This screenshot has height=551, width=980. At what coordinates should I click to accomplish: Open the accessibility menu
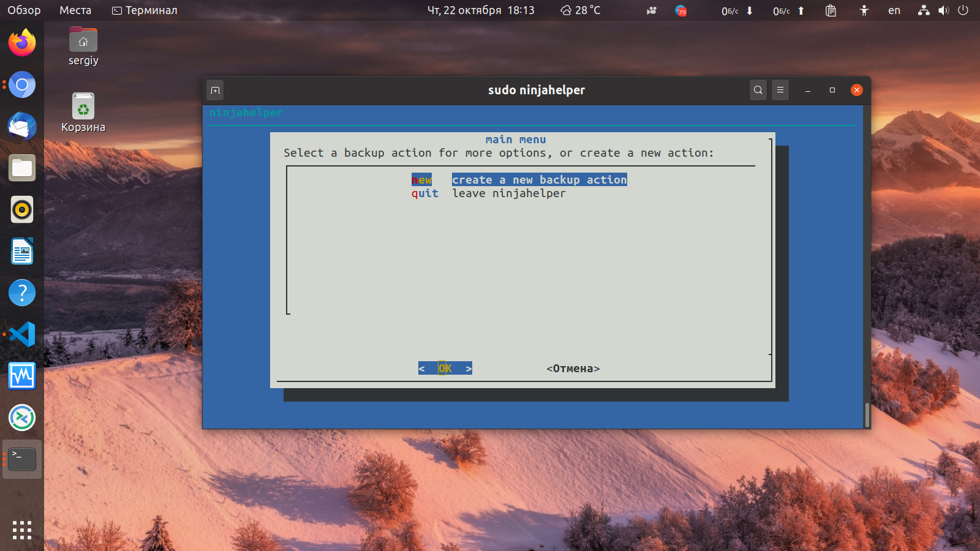pos(864,10)
